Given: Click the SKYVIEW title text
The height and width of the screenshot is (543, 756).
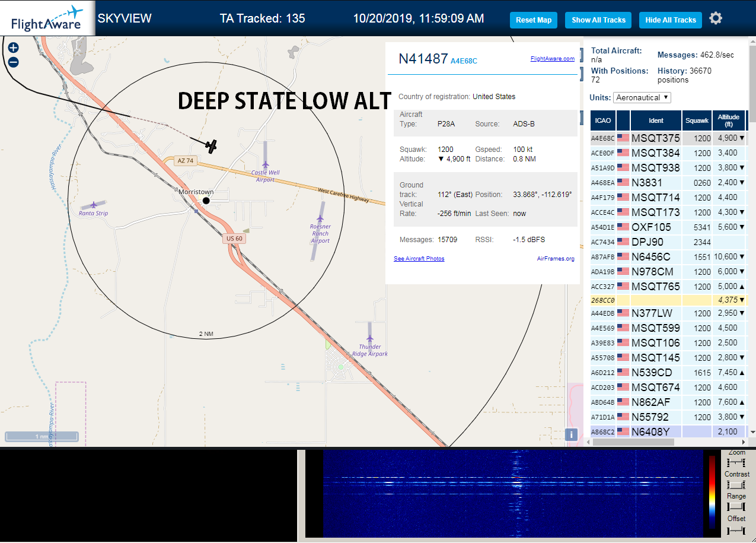Looking at the screenshot, I should (x=125, y=18).
